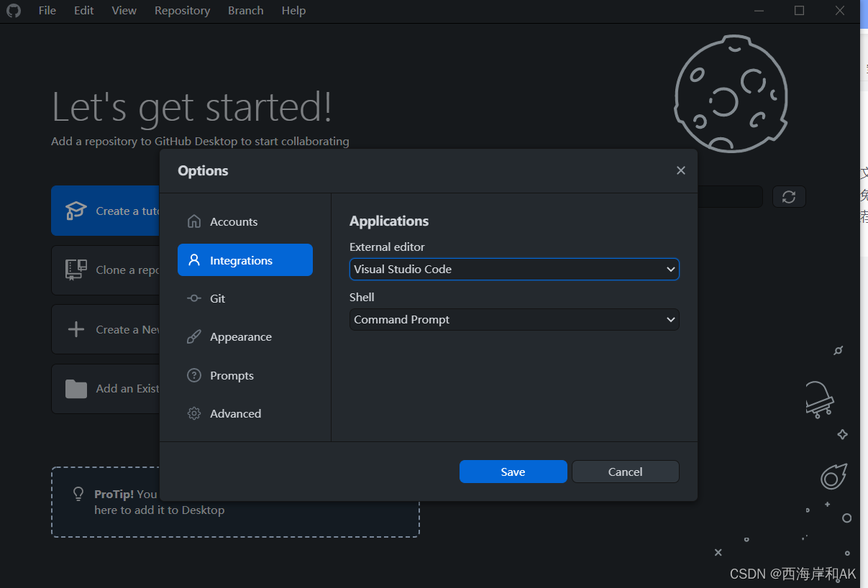Open the View menu

click(x=124, y=11)
